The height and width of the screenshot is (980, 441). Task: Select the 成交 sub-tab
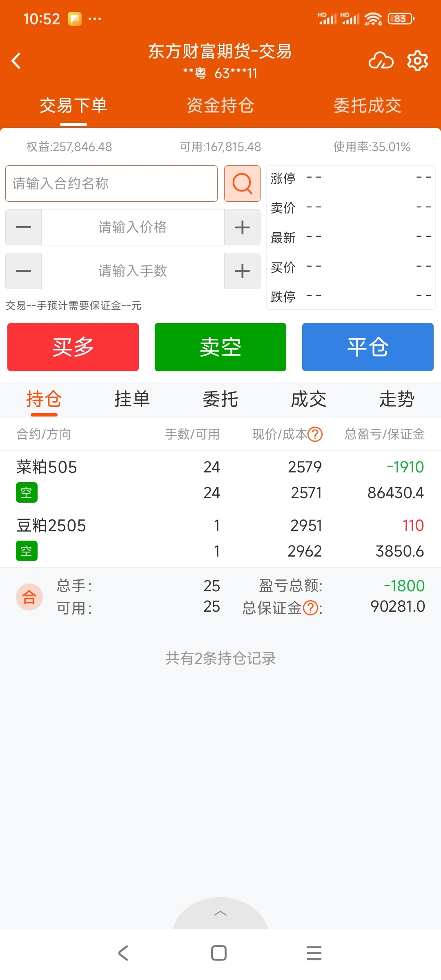tap(309, 399)
